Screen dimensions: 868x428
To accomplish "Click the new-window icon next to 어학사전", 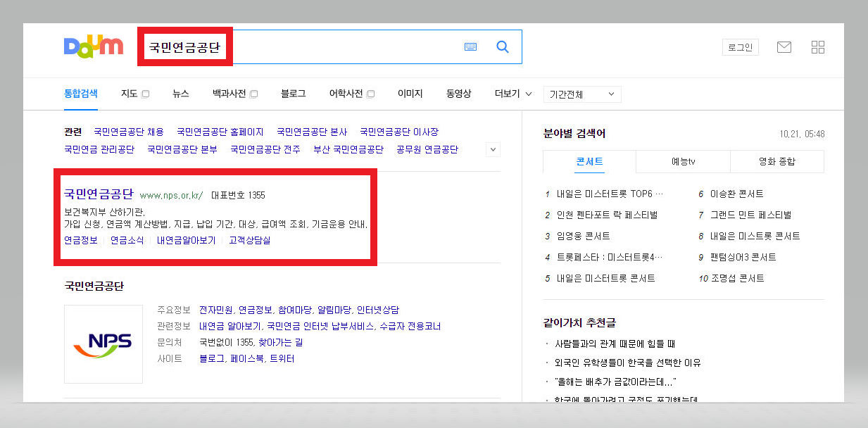I will (x=370, y=94).
